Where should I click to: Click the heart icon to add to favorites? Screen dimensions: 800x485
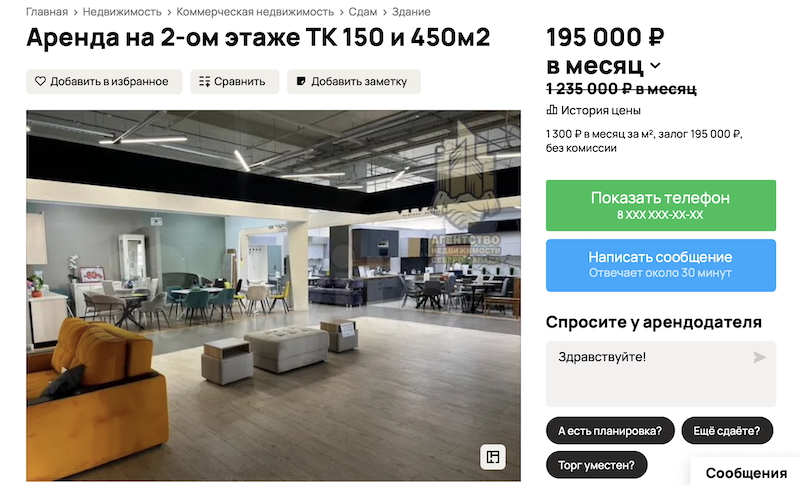(x=40, y=81)
